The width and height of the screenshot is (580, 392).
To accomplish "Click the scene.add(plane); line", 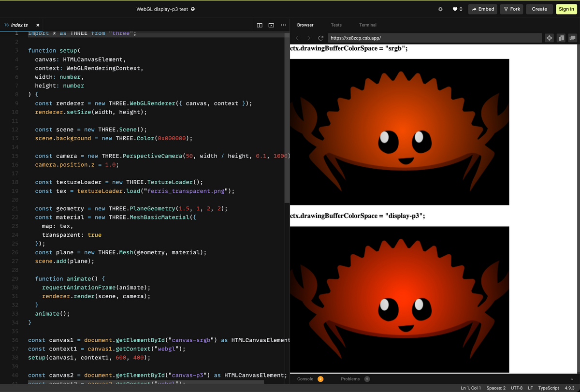I will 65,261.
